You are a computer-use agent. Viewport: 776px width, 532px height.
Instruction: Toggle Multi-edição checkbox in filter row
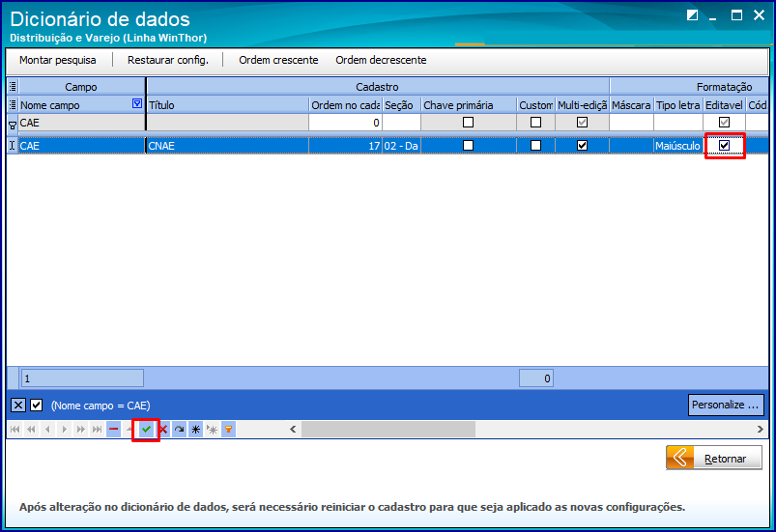[x=583, y=122]
